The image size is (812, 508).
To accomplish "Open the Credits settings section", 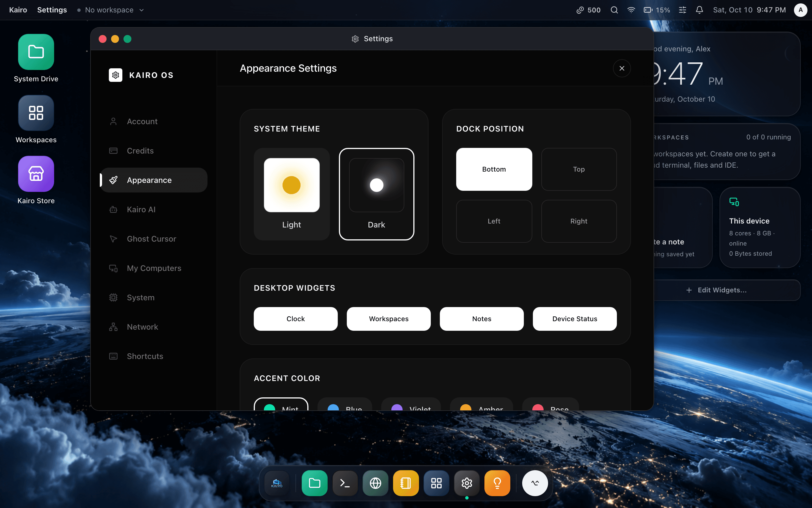I will pos(154,151).
